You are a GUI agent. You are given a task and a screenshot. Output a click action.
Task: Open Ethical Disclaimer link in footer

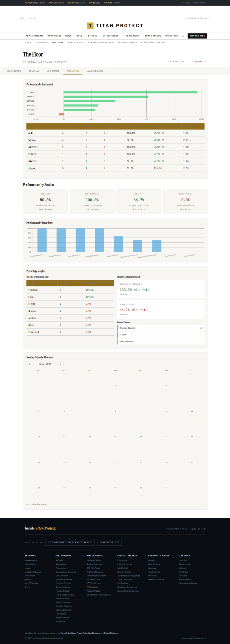pos(111,633)
